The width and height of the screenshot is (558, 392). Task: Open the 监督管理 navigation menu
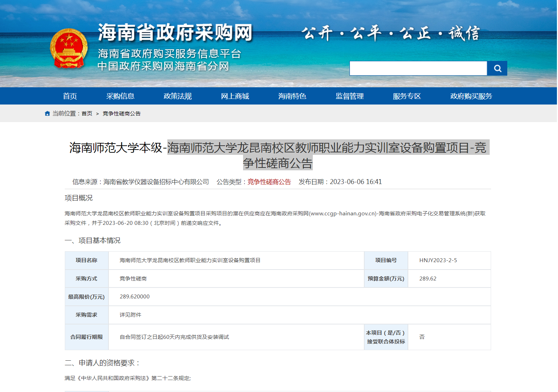pyautogui.click(x=349, y=96)
